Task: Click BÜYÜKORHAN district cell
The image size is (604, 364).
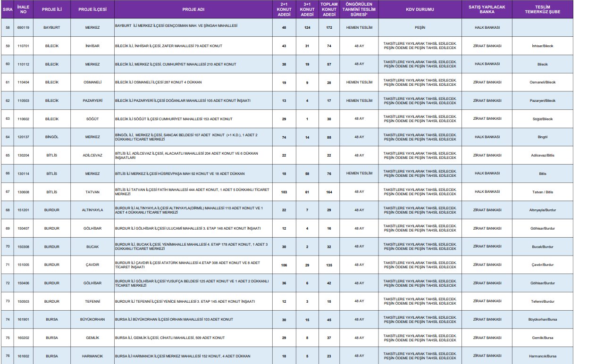Action: [92, 319]
